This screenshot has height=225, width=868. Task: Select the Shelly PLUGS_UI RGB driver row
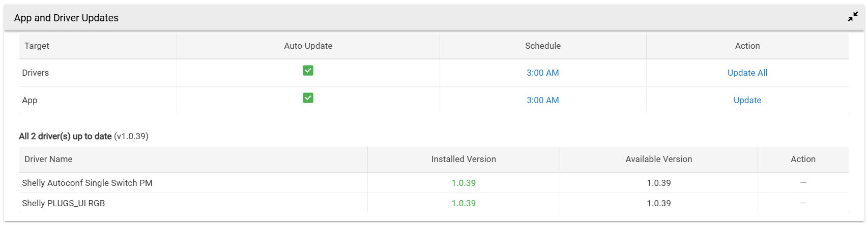[63, 203]
